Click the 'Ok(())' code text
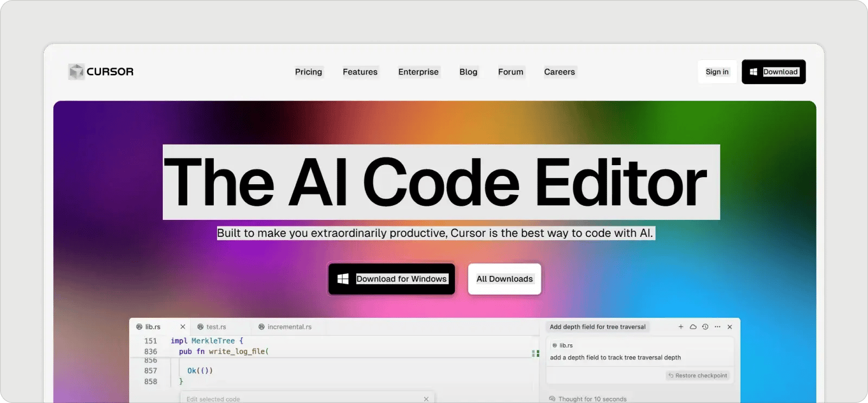This screenshot has height=403, width=868. [x=200, y=371]
